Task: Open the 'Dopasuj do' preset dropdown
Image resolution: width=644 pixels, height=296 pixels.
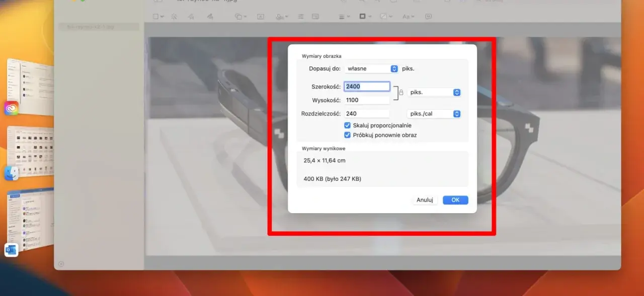Action: tap(373, 68)
